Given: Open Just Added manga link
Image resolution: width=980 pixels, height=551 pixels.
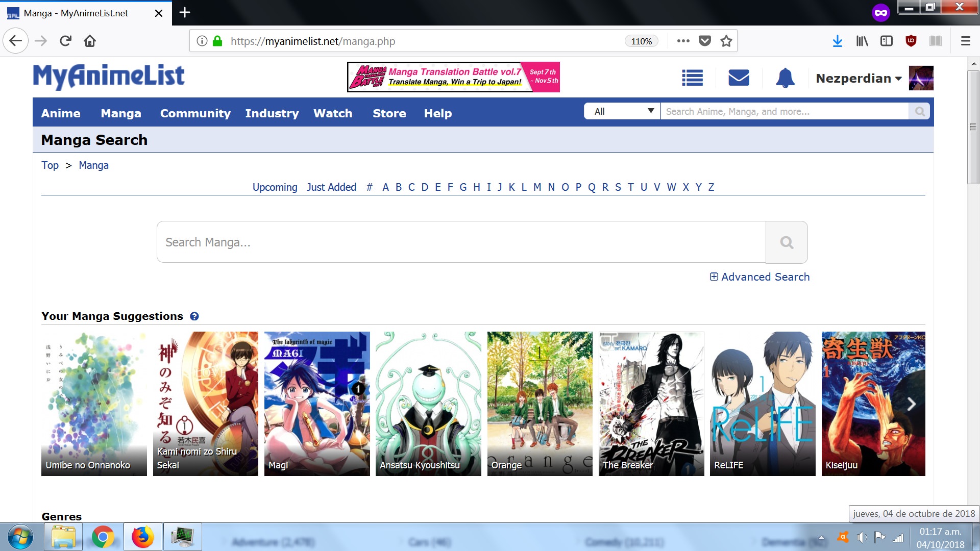Looking at the screenshot, I should click(331, 187).
